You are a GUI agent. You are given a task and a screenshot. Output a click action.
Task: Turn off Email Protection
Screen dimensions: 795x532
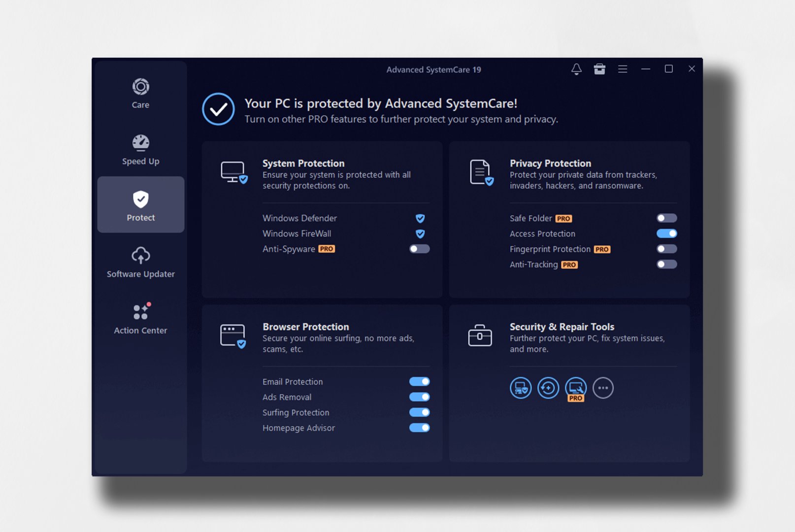pos(419,382)
